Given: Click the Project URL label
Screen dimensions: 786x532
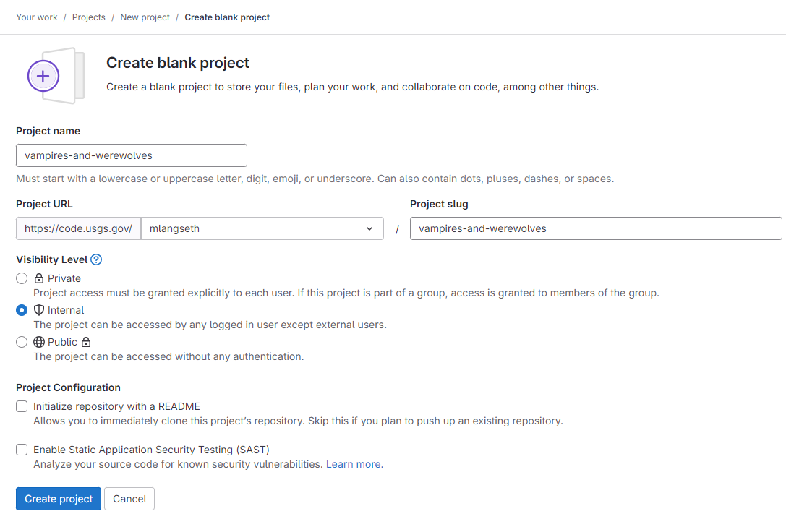Looking at the screenshot, I should pyautogui.click(x=44, y=204).
